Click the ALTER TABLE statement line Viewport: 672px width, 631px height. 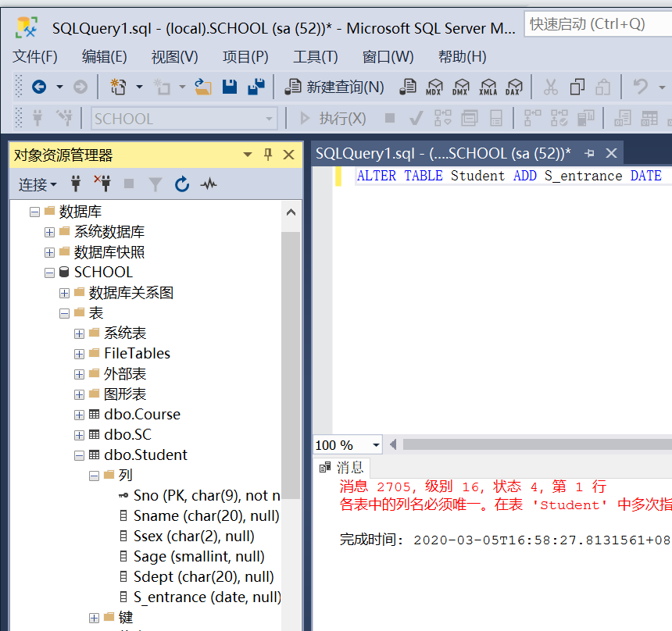pyautogui.click(x=509, y=176)
